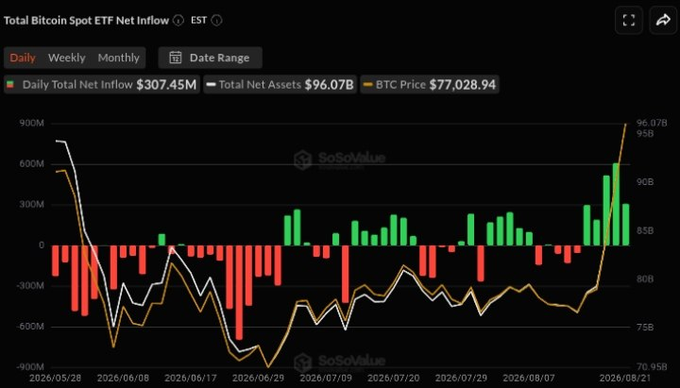Screen dimensions: 680x388
Task: Click the $77,028.94 BTC price value
Action: (x=462, y=85)
